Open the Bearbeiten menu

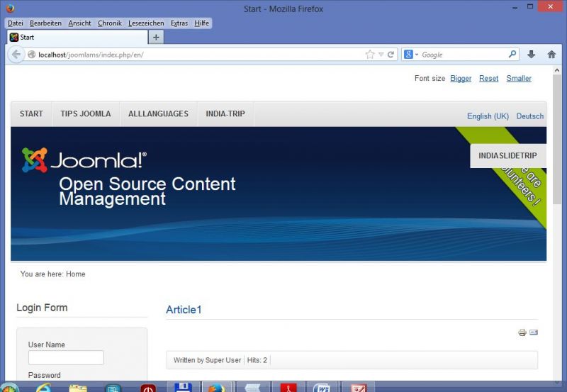click(x=45, y=23)
